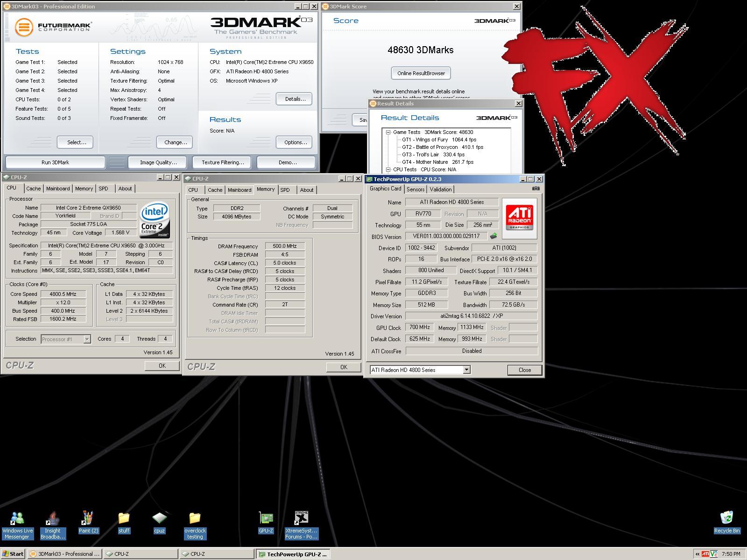Click the Futuremark Corporation logo

pyautogui.click(x=53, y=27)
